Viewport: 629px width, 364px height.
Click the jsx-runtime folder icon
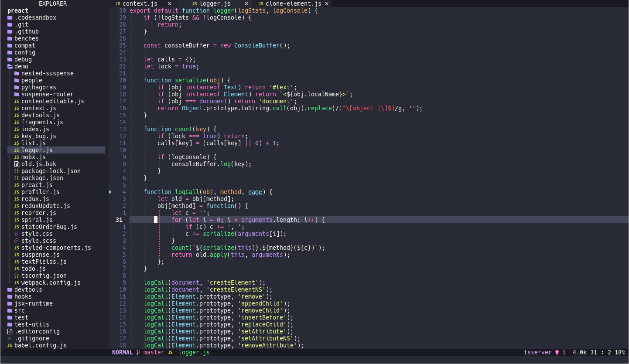pyautogui.click(x=10, y=303)
